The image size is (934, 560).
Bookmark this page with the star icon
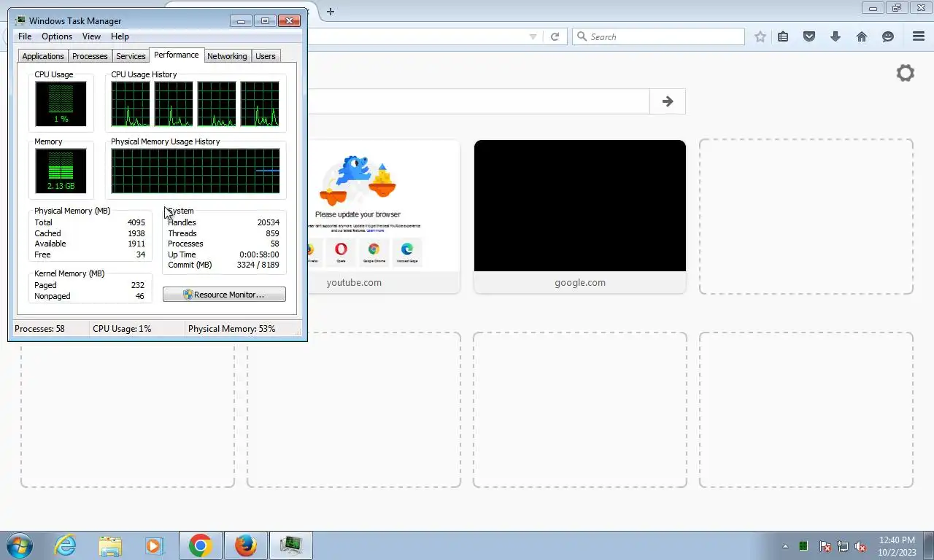(760, 36)
